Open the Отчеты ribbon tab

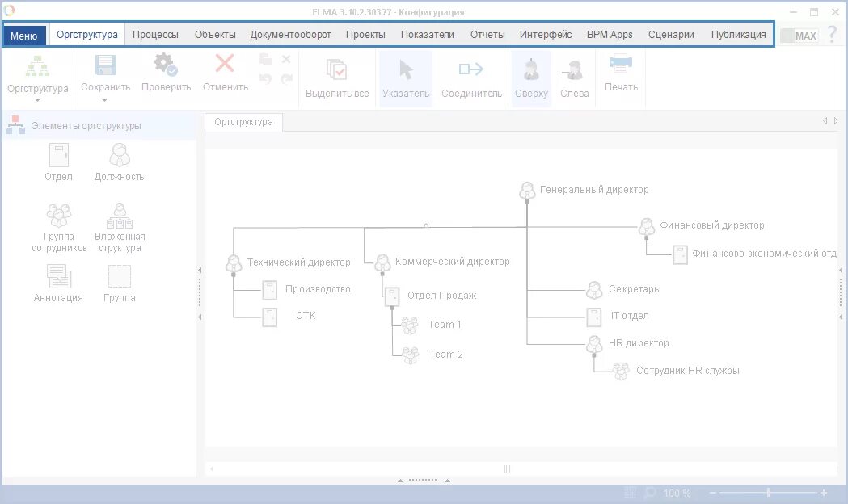tap(487, 35)
